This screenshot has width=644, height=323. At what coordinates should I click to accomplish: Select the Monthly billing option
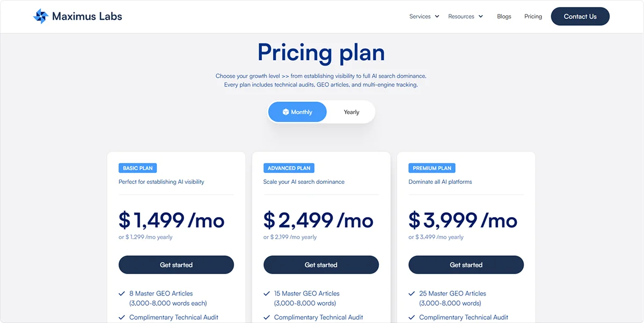pyautogui.click(x=297, y=112)
